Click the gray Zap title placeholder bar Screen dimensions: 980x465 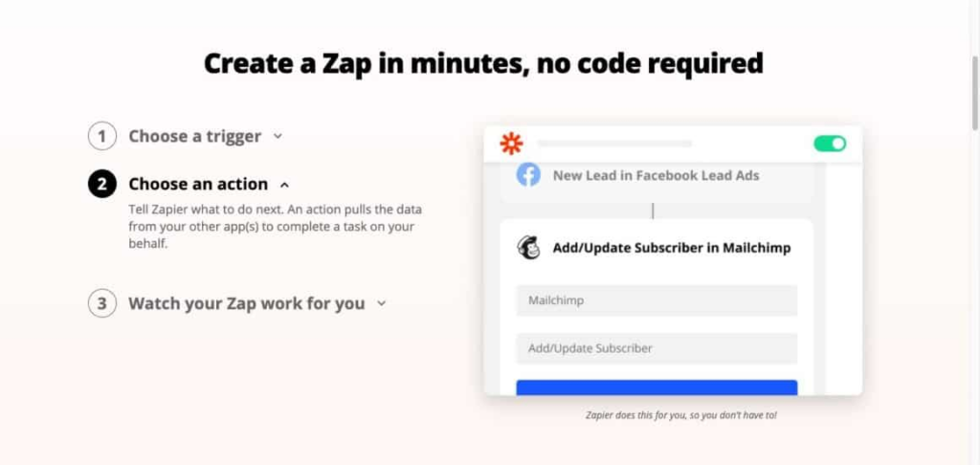coord(614,144)
